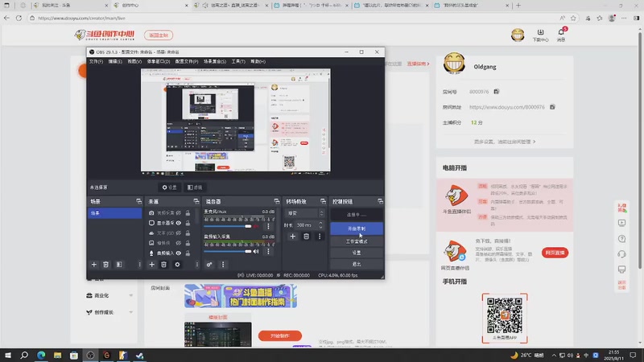The image size is (644, 362).
Task: Click the red 网页直播 button
Action: click(555, 253)
